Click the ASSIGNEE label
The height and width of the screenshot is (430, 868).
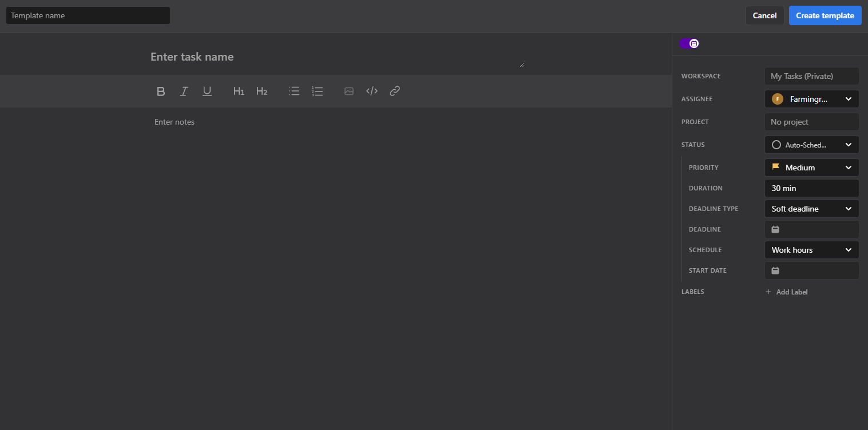click(x=697, y=99)
